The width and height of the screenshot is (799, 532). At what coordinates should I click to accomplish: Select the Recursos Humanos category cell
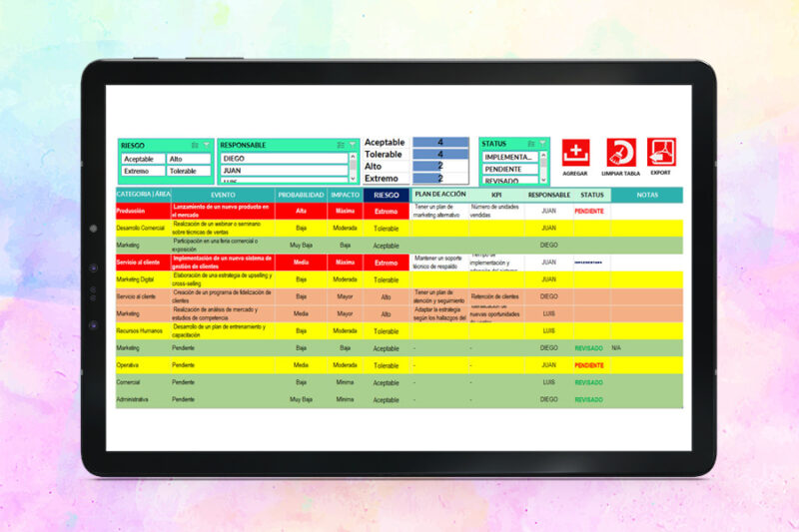tap(144, 331)
